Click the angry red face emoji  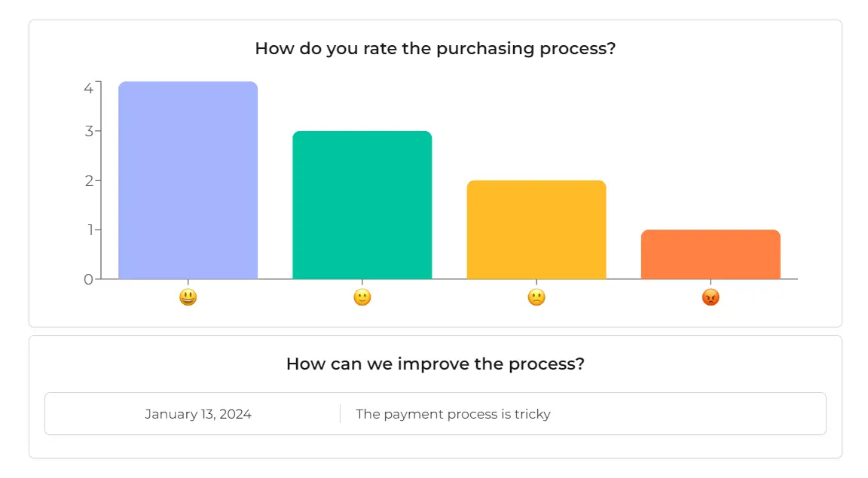click(711, 297)
